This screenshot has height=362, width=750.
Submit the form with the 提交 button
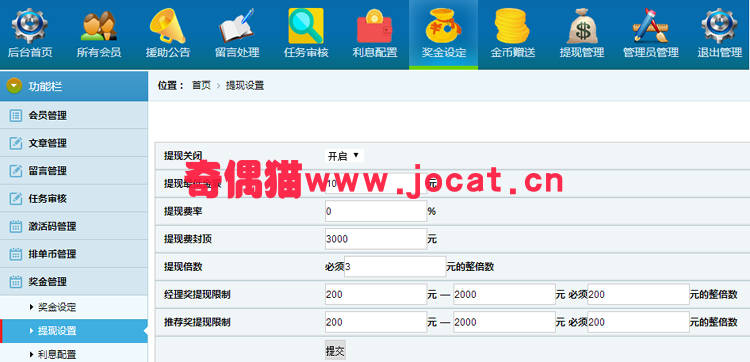(x=335, y=351)
